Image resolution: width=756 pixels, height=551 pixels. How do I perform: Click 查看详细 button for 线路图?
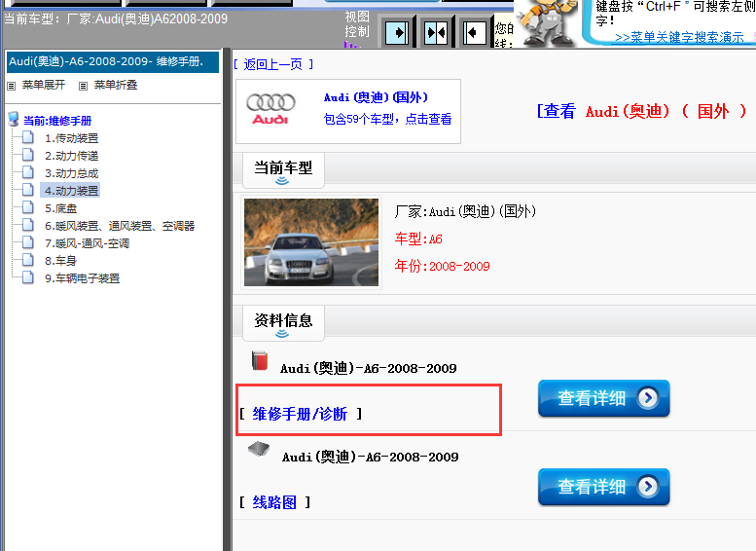click(x=603, y=487)
